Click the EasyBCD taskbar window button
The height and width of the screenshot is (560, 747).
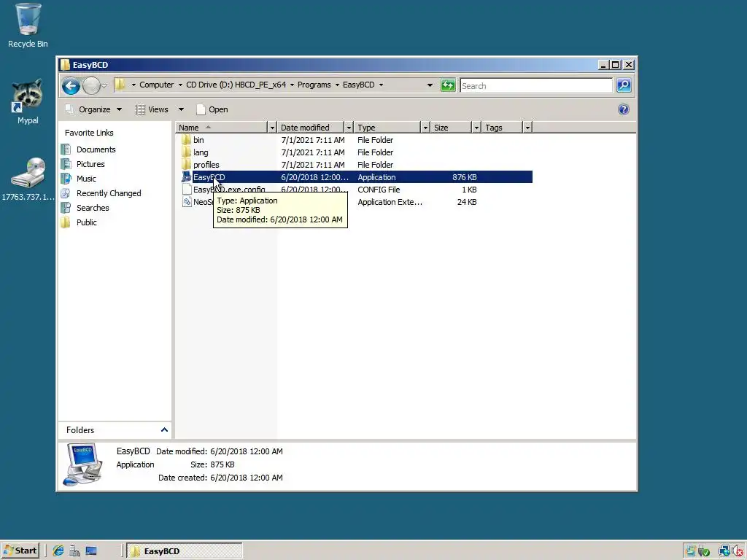pyautogui.click(x=185, y=551)
